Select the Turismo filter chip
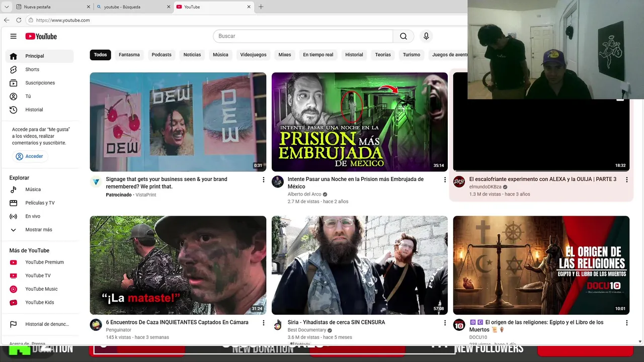This screenshot has height=362, width=644. 412,55
